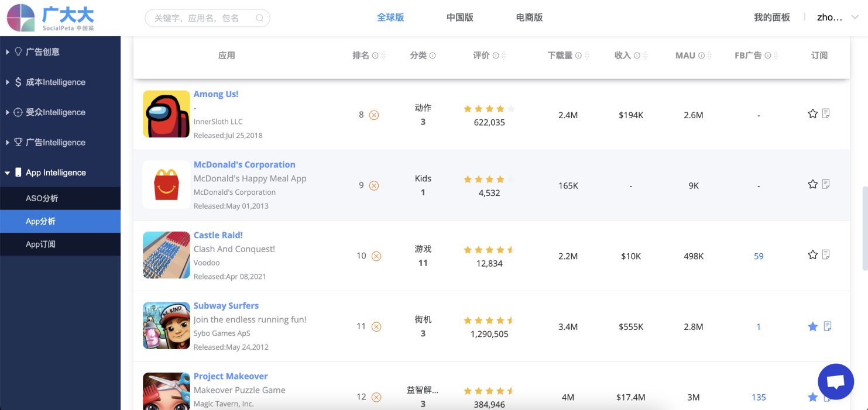
Task: Open 我的面板 dashboard link
Action: point(772,18)
